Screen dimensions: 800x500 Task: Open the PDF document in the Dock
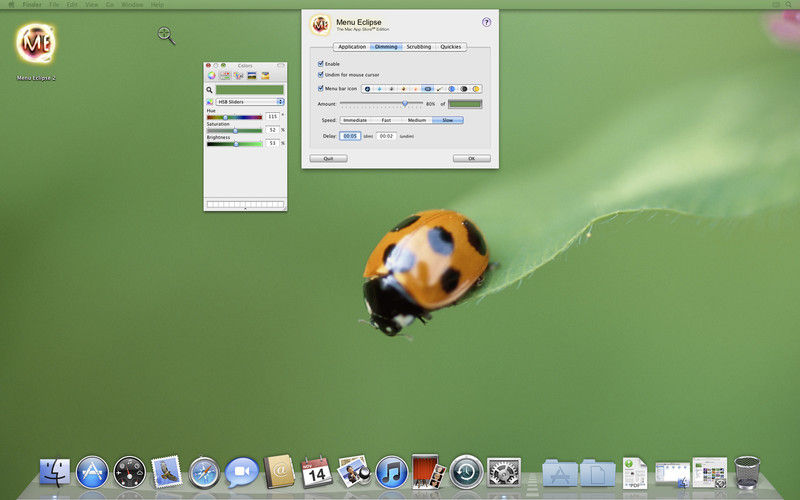pos(635,473)
